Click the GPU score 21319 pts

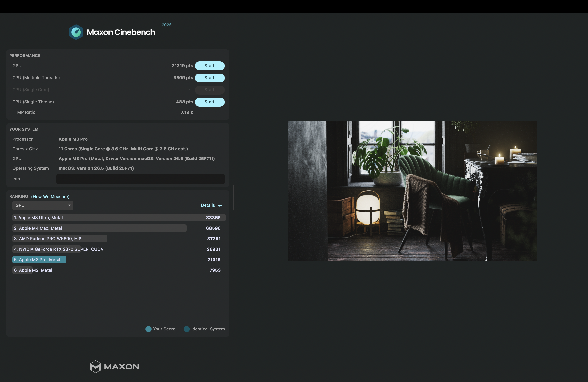tap(182, 66)
